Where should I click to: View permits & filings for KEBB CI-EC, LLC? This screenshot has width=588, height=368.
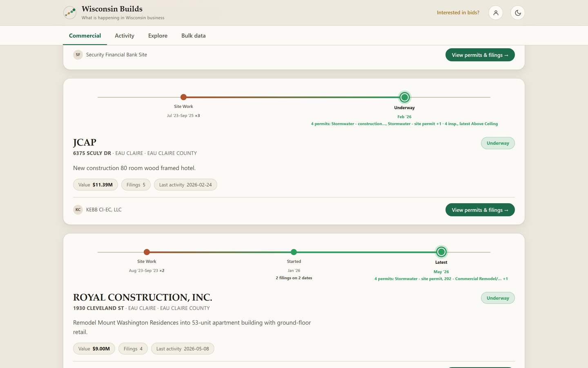(480, 210)
